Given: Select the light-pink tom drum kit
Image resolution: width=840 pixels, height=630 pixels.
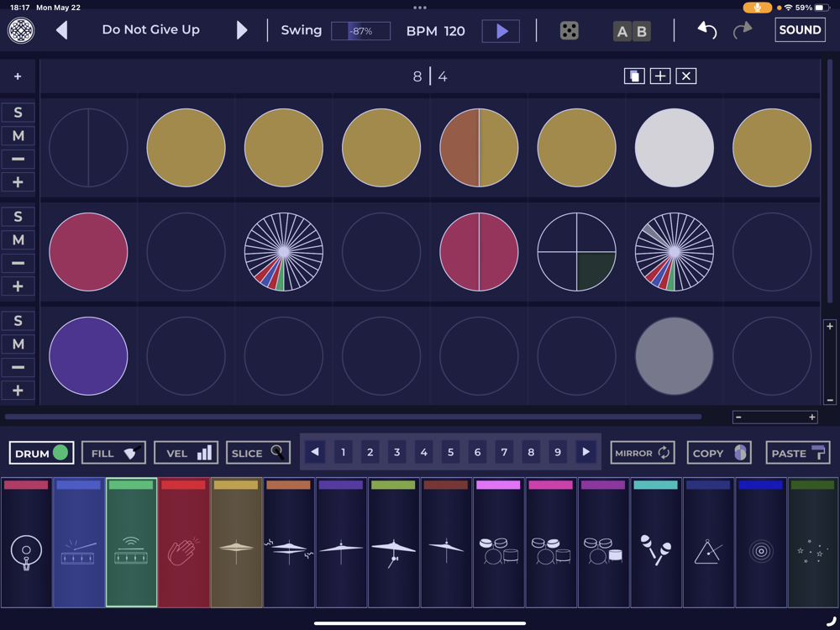Looking at the screenshot, I should [499, 543].
